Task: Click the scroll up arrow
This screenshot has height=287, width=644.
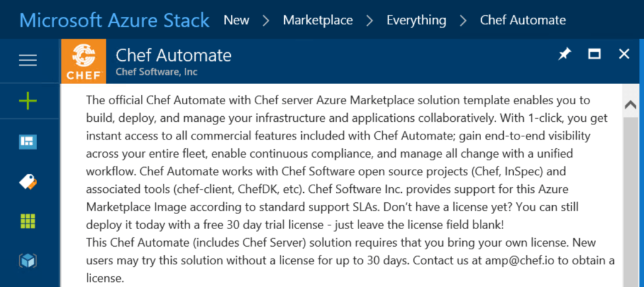Action: tap(631, 106)
